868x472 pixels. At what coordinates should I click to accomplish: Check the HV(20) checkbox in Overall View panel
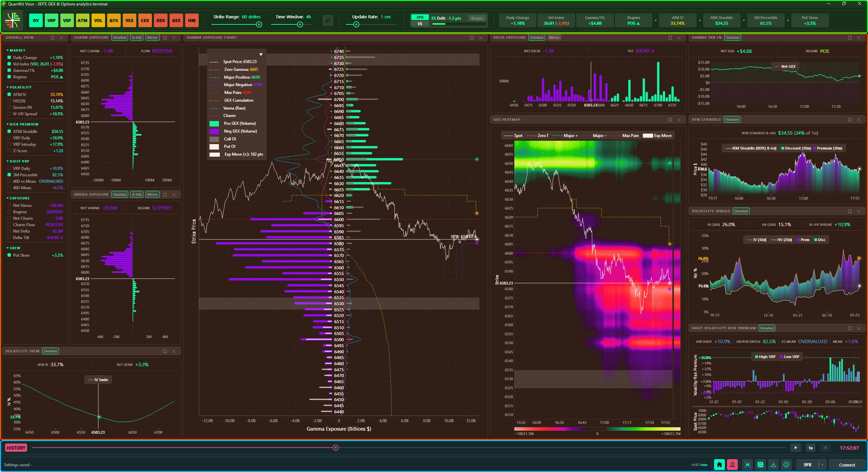9,101
